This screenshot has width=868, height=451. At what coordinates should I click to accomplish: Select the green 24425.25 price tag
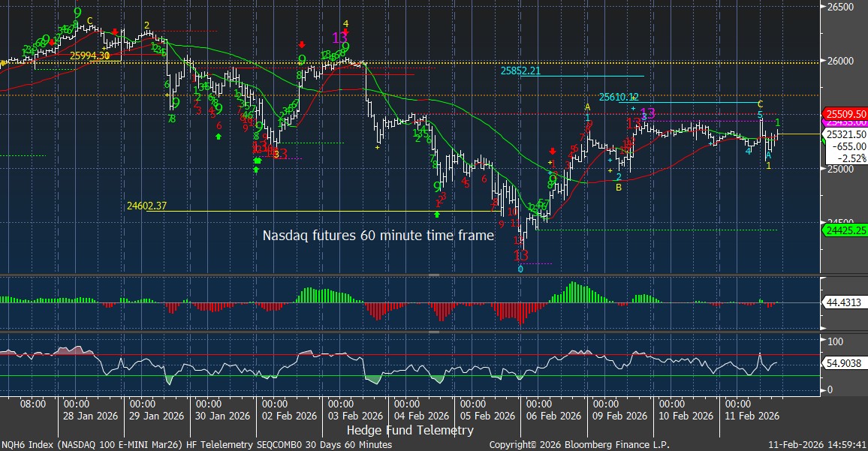[845, 230]
